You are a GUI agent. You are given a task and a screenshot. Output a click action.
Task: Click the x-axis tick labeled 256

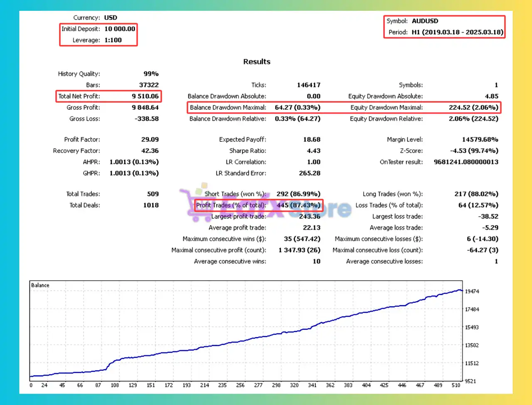tap(240, 385)
